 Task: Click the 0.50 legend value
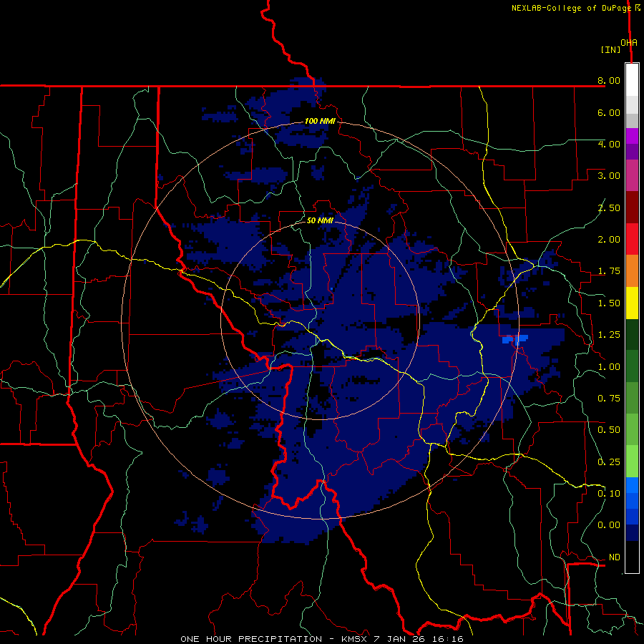point(609,430)
